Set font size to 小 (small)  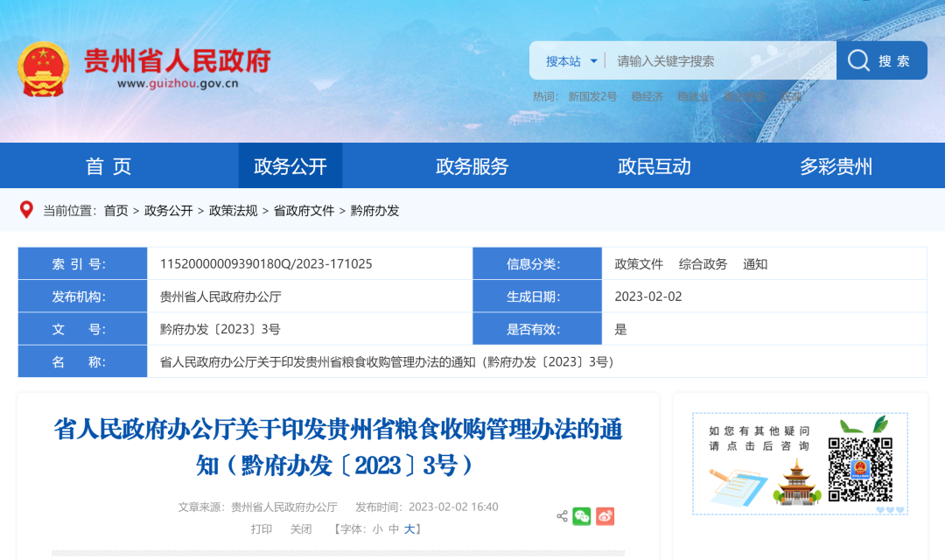pyautogui.click(x=377, y=529)
